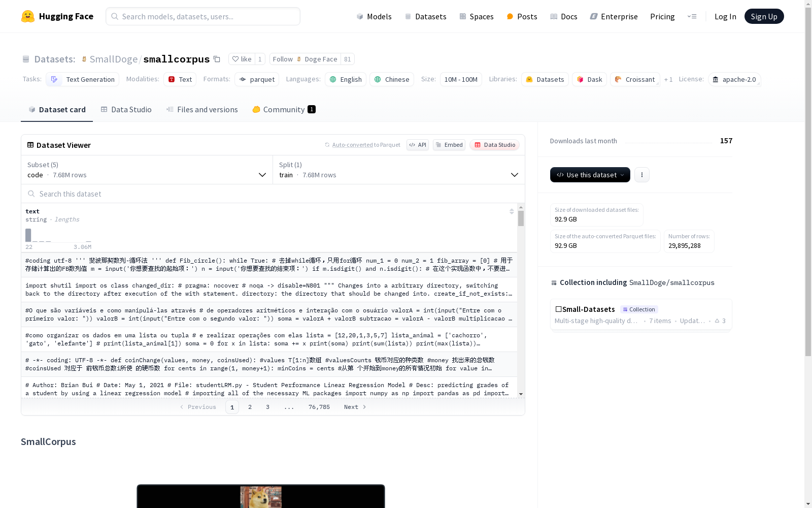The height and width of the screenshot is (508, 812).
Task: Go to page 3 of viewer
Action: click(x=267, y=407)
